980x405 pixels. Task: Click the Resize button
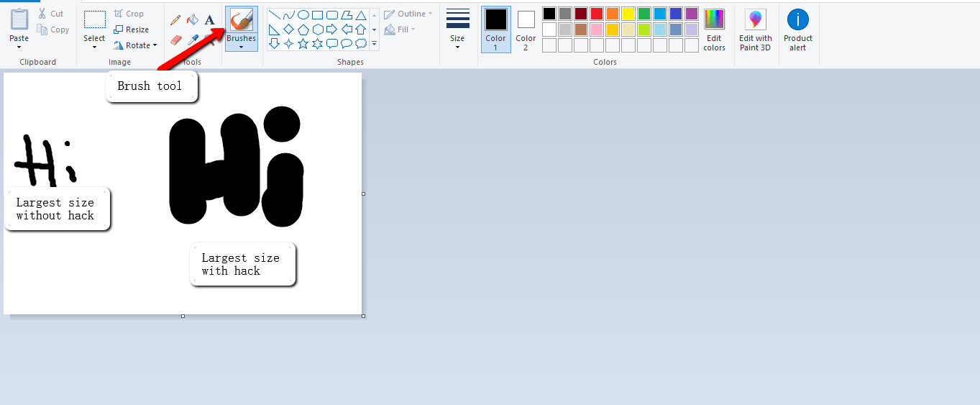pos(132,29)
